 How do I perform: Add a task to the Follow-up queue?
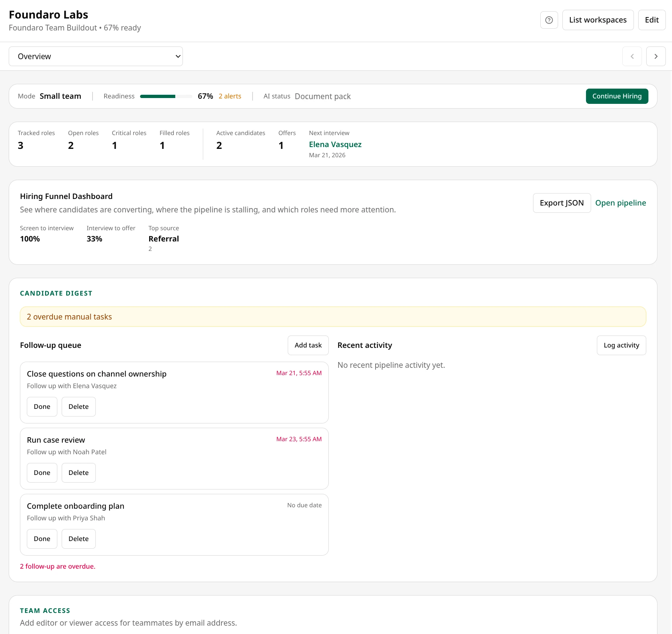308,345
